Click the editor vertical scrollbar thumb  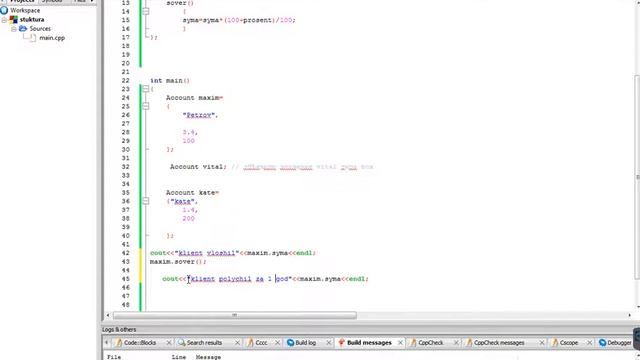pyautogui.click(x=638, y=178)
